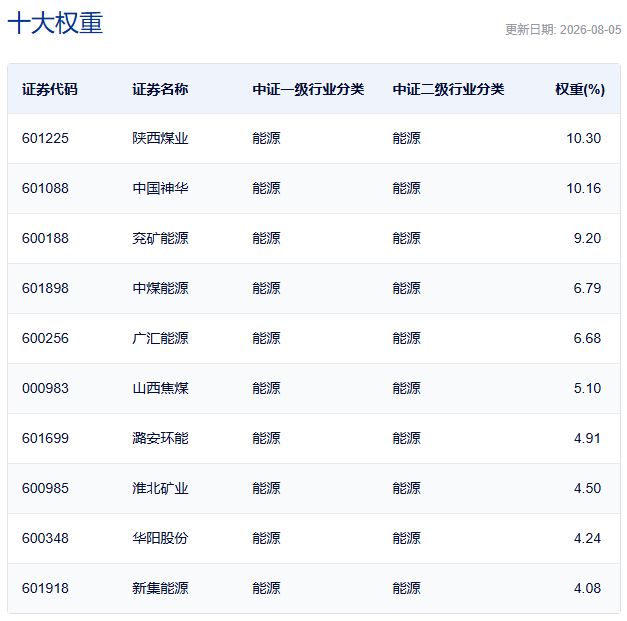Image resolution: width=627 pixels, height=621 pixels.
Task: Click stock code 000983
Action: 45,388
